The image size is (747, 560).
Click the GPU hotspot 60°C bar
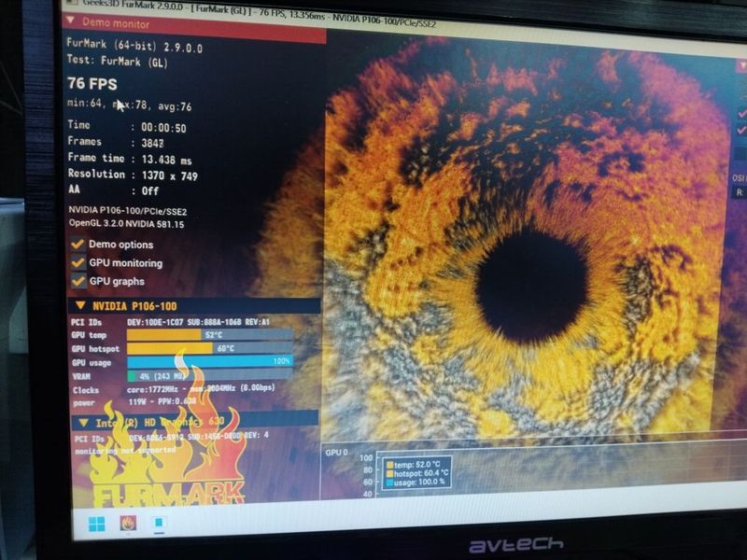[x=209, y=348]
